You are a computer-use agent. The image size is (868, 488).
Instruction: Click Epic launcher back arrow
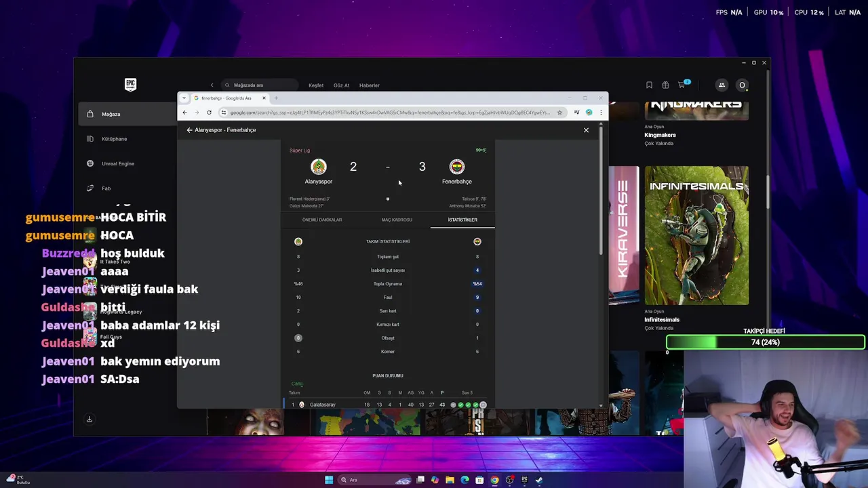(212, 85)
